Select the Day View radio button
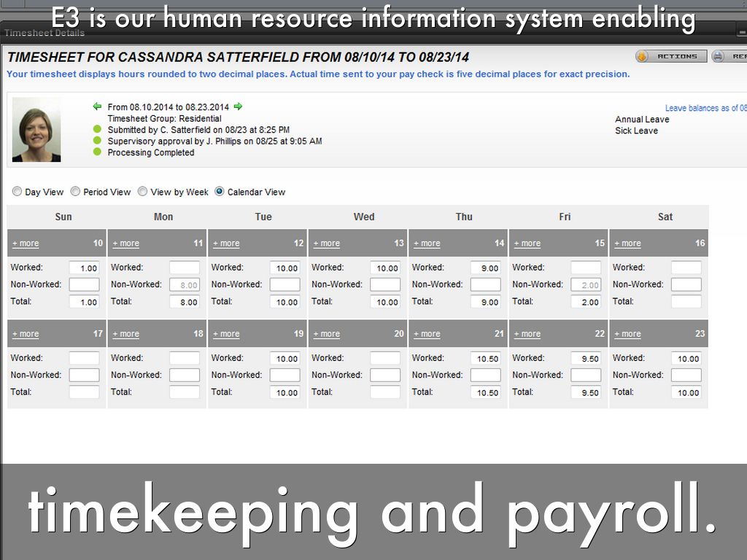Screen dimensions: 747x560 (x=17, y=192)
